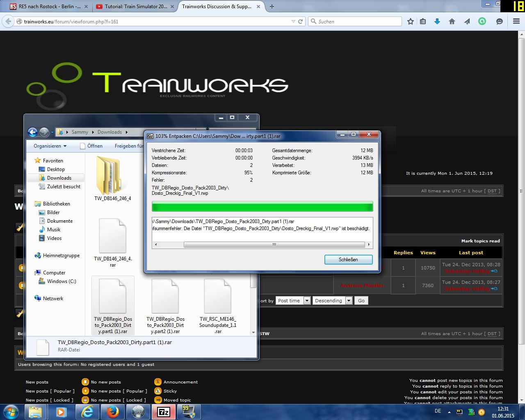Open the Andreas Mueller author link
The width and height of the screenshot is (525, 420).
point(362,285)
